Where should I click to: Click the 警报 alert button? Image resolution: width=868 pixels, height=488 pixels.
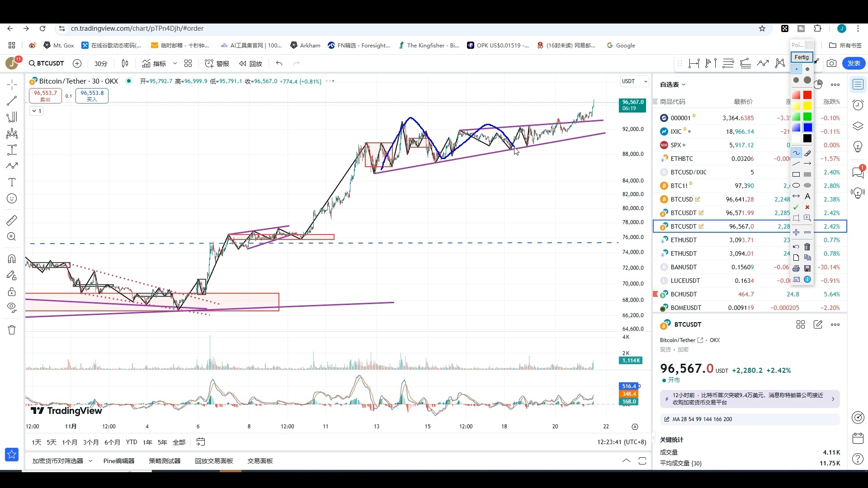pos(217,63)
